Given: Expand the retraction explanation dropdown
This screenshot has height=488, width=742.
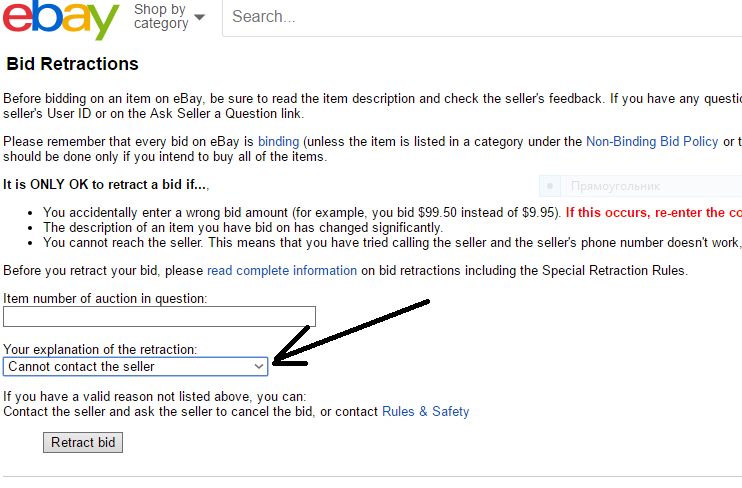Looking at the screenshot, I should click(135, 367).
